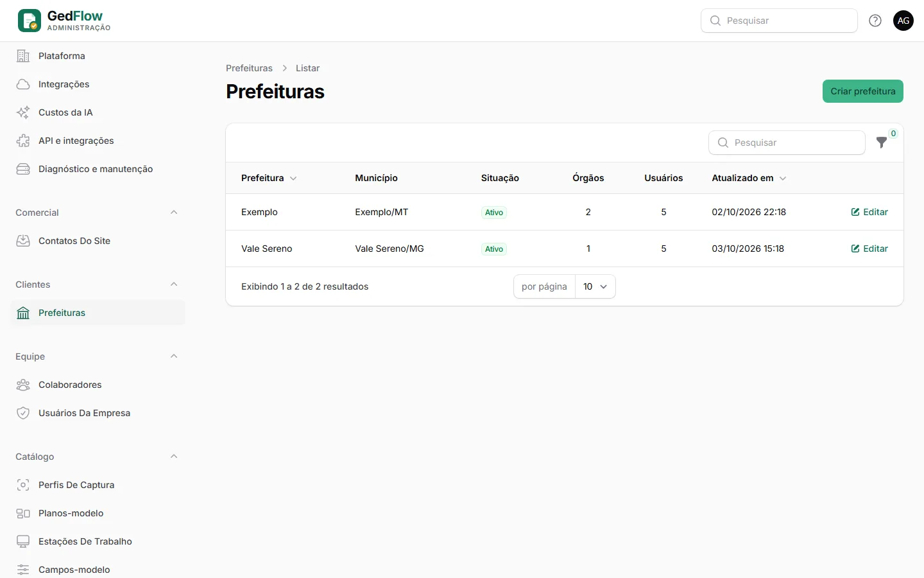Collapse the Catálogo sidebar group
The width and height of the screenshot is (924, 578).
[x=174, y=457]
